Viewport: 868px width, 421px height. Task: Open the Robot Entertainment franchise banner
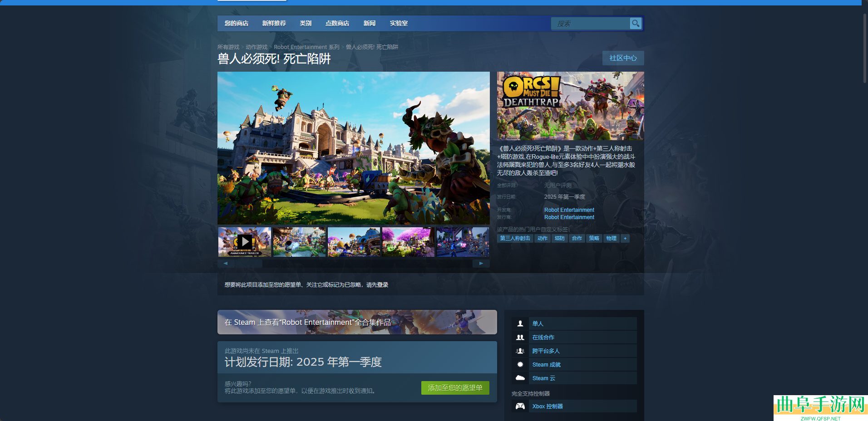357,322
